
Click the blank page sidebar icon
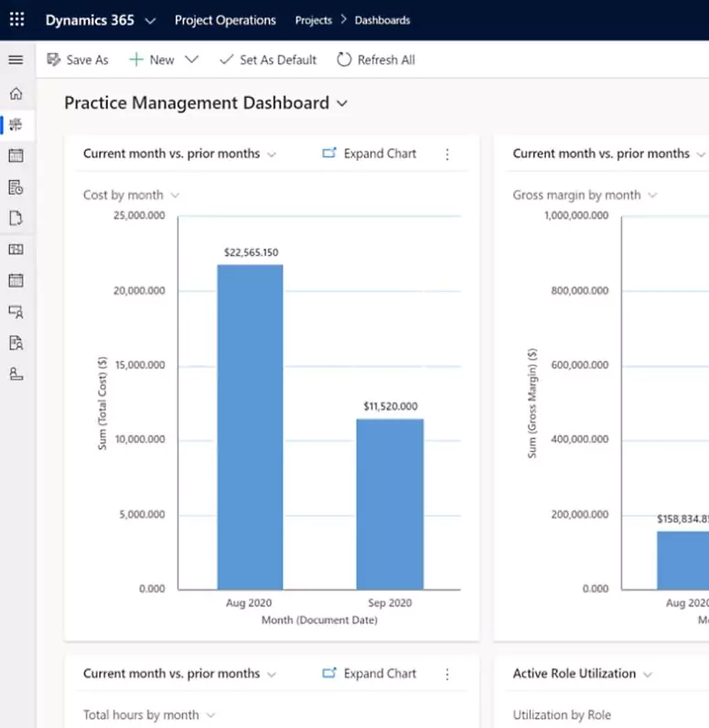[x=16, y=219]
